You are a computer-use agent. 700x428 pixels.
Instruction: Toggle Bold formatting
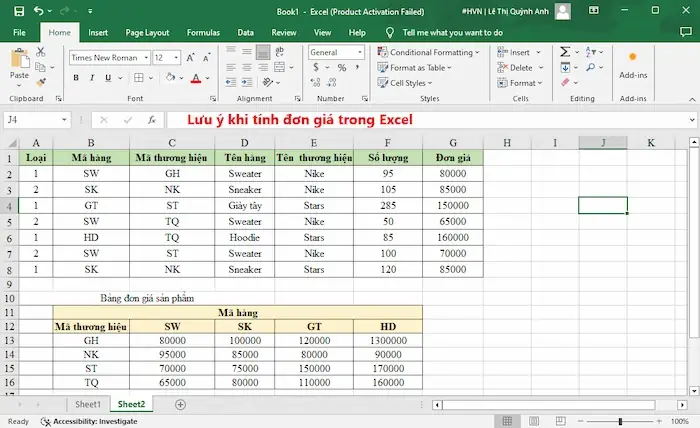[76, 78]
